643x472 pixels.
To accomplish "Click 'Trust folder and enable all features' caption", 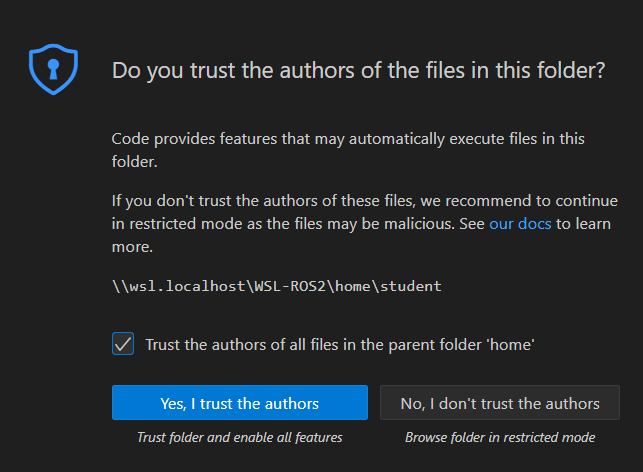I will click(x=240, y=437).
